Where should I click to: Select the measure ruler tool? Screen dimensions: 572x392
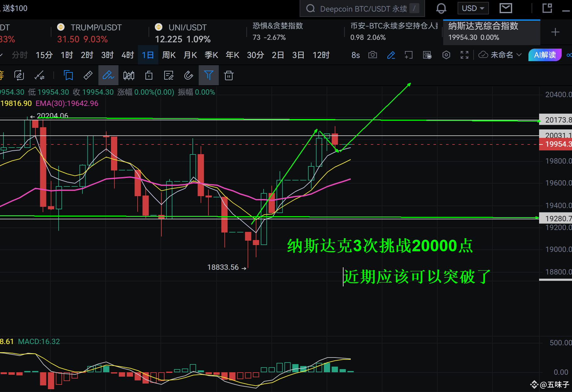[88, 75]
